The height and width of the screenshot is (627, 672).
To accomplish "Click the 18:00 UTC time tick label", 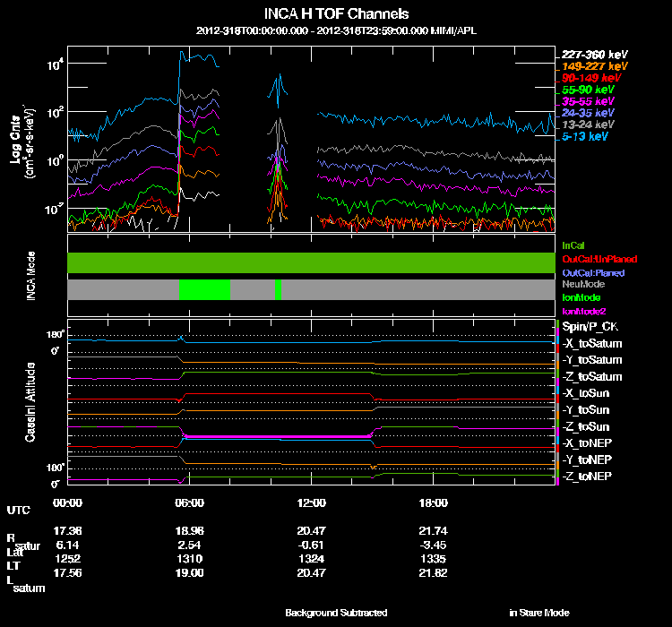I will tap(434, 502).
